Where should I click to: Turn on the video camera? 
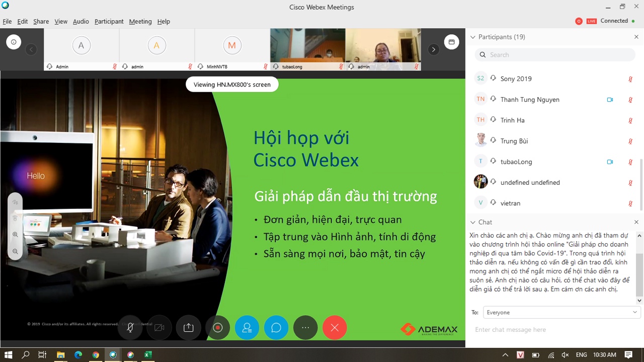coord(159,328)
